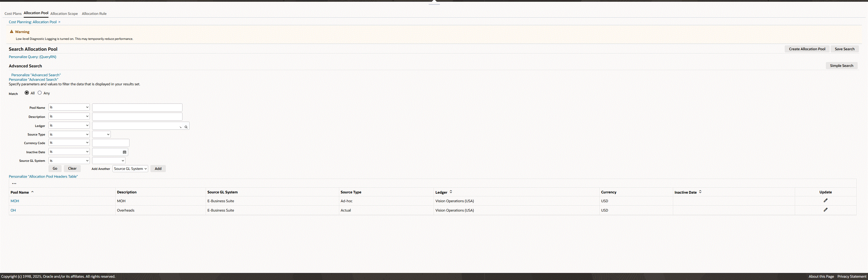Click the pencil update icon for OH
868x280 pixels.
click(825, 210)
